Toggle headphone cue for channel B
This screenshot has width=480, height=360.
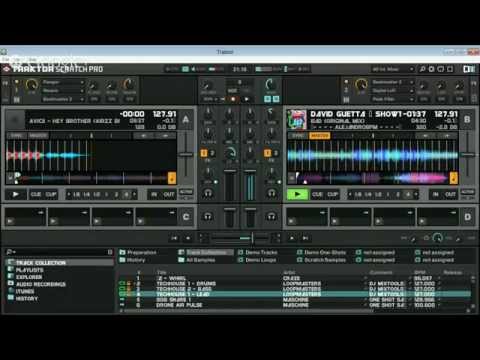(272, 193)
